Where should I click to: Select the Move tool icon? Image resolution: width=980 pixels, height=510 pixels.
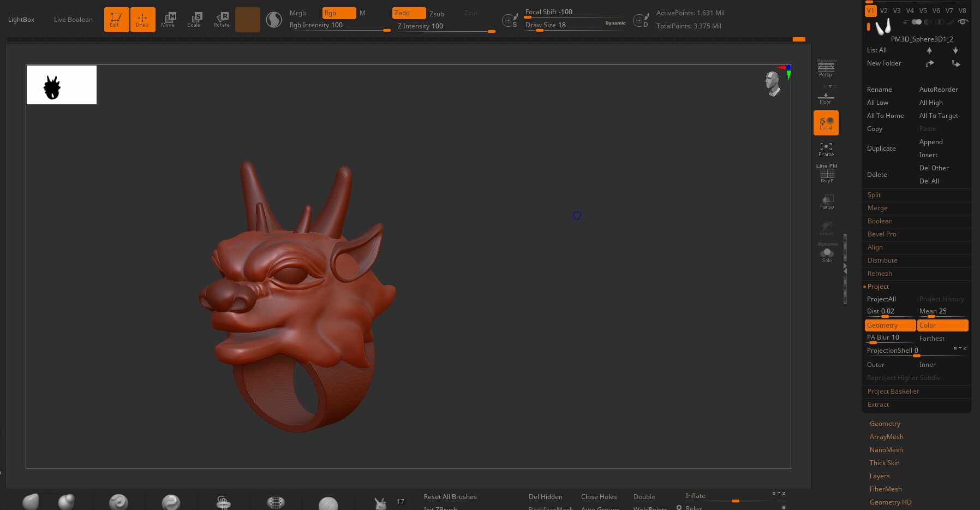point(168,19)
